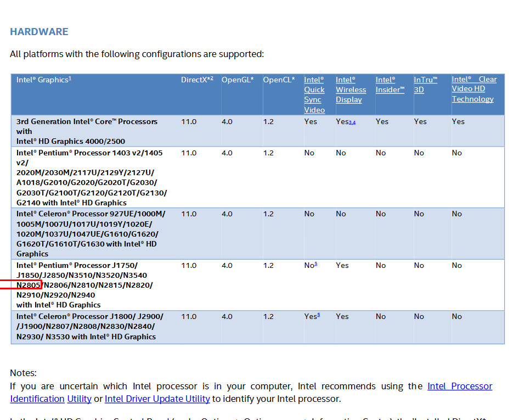Click the Intel Graphics column header

tap(44, 80)
